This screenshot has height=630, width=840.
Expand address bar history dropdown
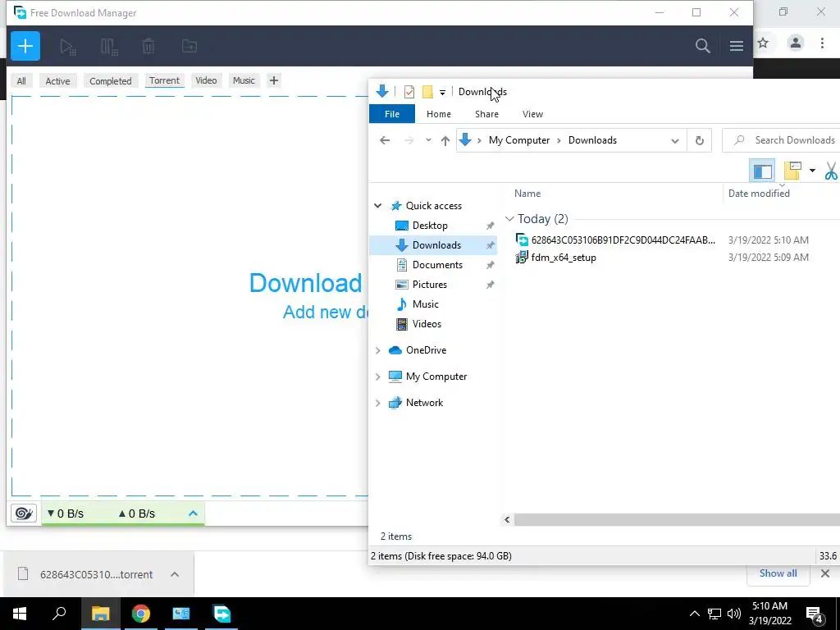[675, 140]
